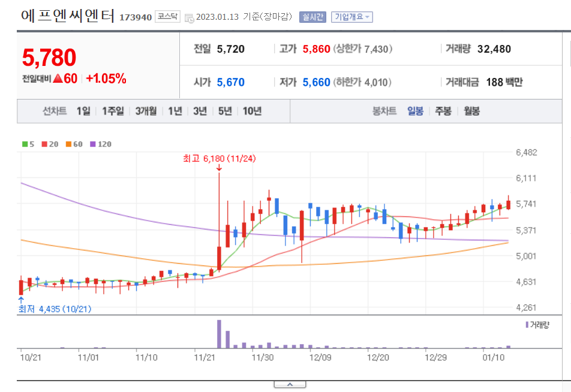Click the 실시간 button
Viewport: 571px width, 392px height.
313,17
